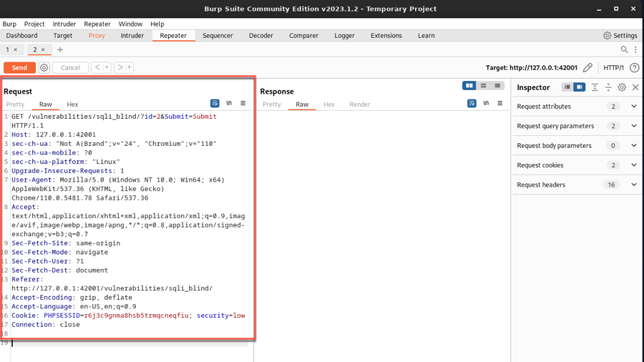Close the Inspector panel

635,87
